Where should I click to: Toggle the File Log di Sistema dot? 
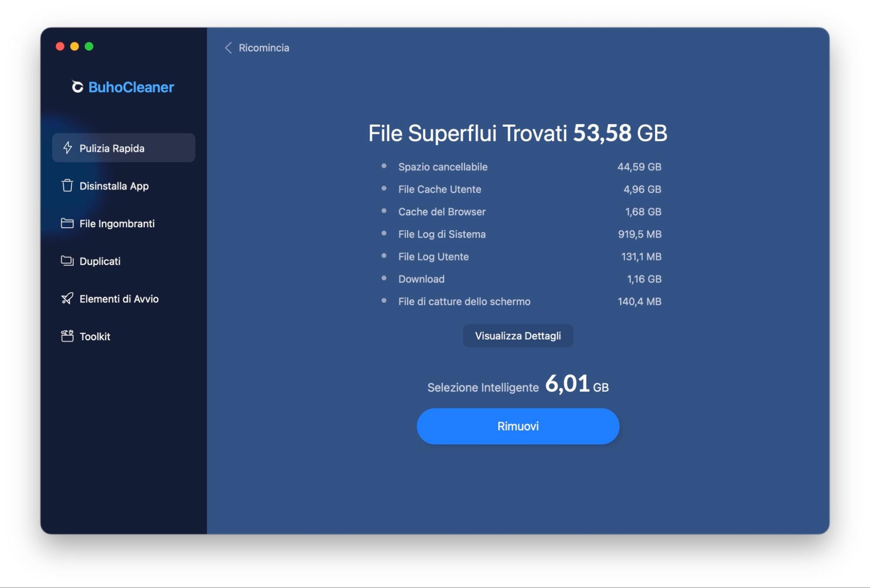[x=383, y=234]
